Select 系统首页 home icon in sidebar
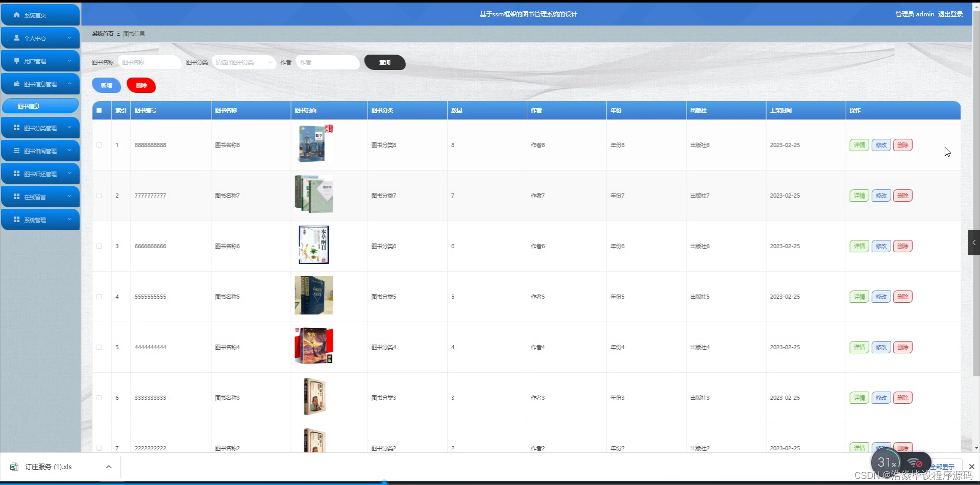Image resolution: width=980 pixels, height=485 pixels. tap(15, 15)
